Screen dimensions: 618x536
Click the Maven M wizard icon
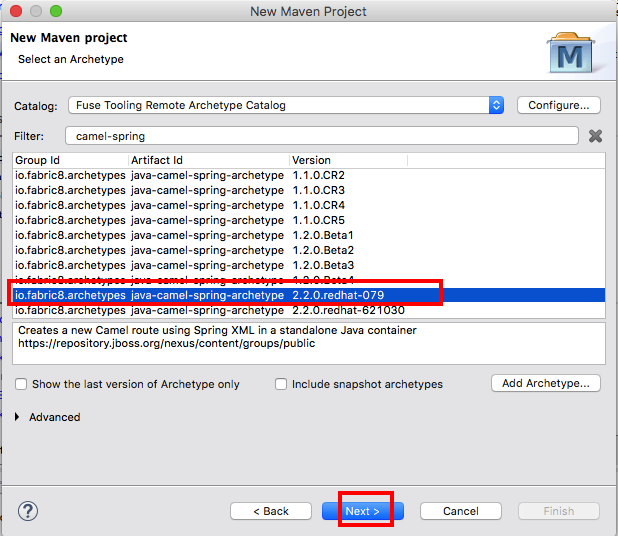pos(571,53)
